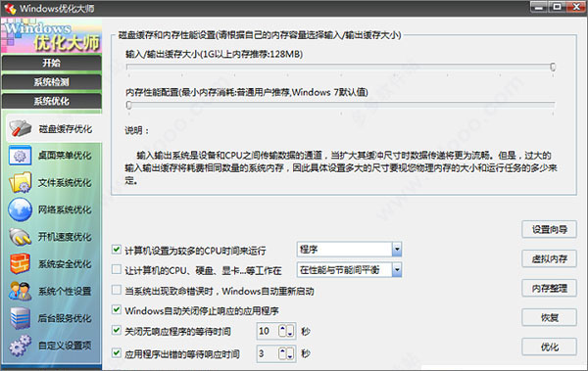
Task: Click the disk cache optimization icon (磁盘缓存优化)
Action: (20, 128)
